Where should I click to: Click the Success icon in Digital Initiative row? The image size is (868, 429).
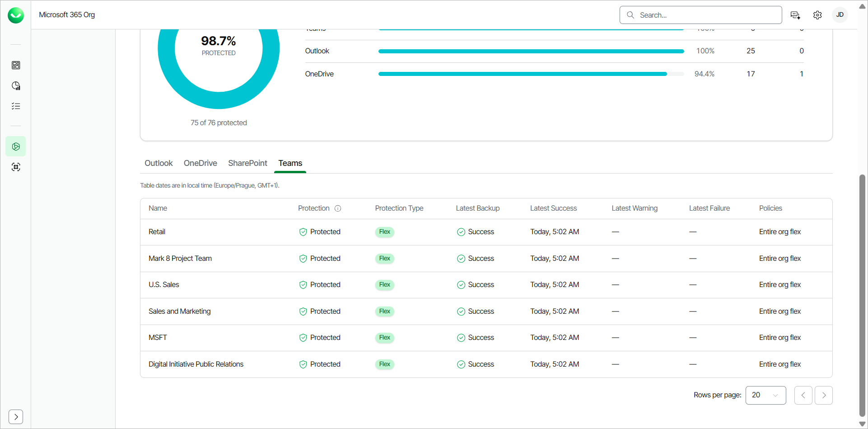point(461,364)
